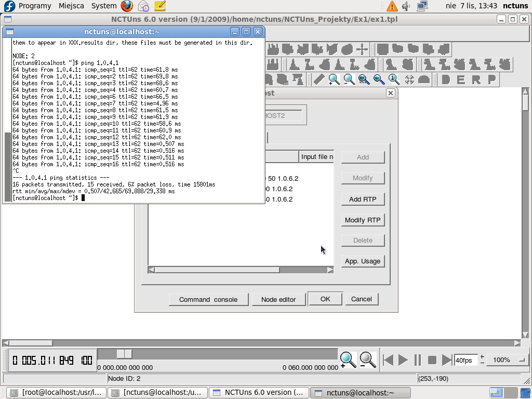Open the mail client launcher icon

(143, 6)
